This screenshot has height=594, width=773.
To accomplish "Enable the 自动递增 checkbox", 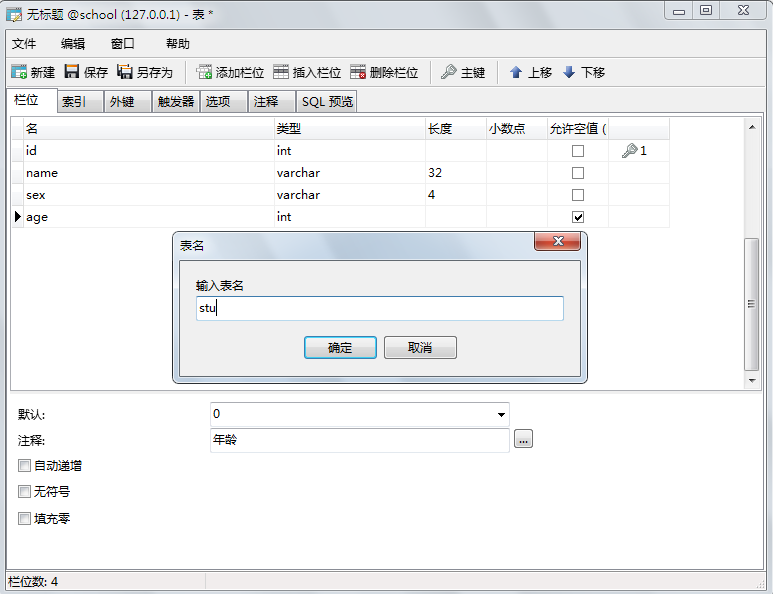I will point(24,465).
